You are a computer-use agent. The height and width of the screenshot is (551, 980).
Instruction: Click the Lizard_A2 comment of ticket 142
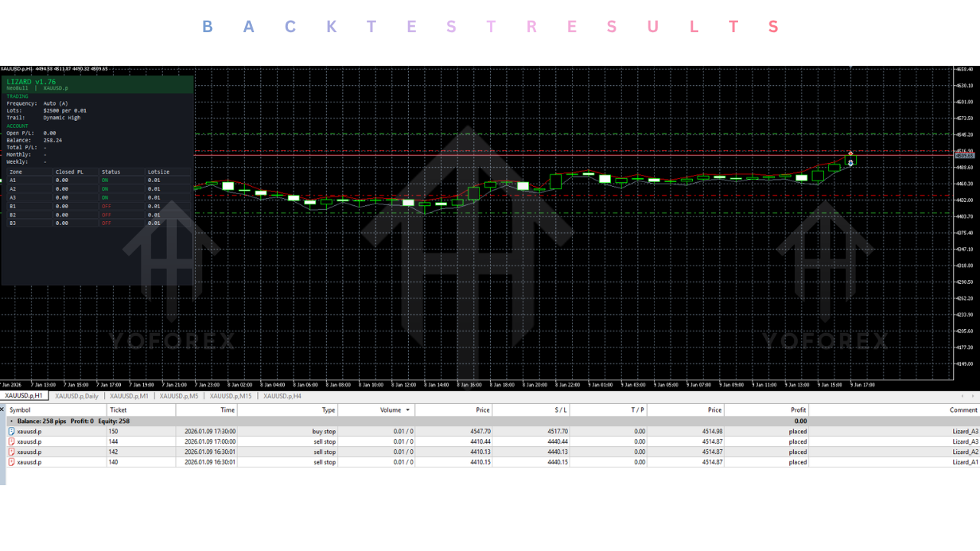tap(965, 452)
